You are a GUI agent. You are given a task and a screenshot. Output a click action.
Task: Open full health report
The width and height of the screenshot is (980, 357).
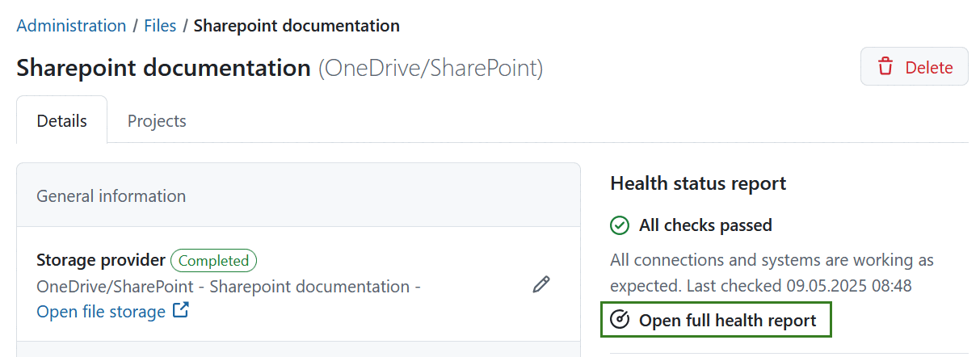pos(727,321)
